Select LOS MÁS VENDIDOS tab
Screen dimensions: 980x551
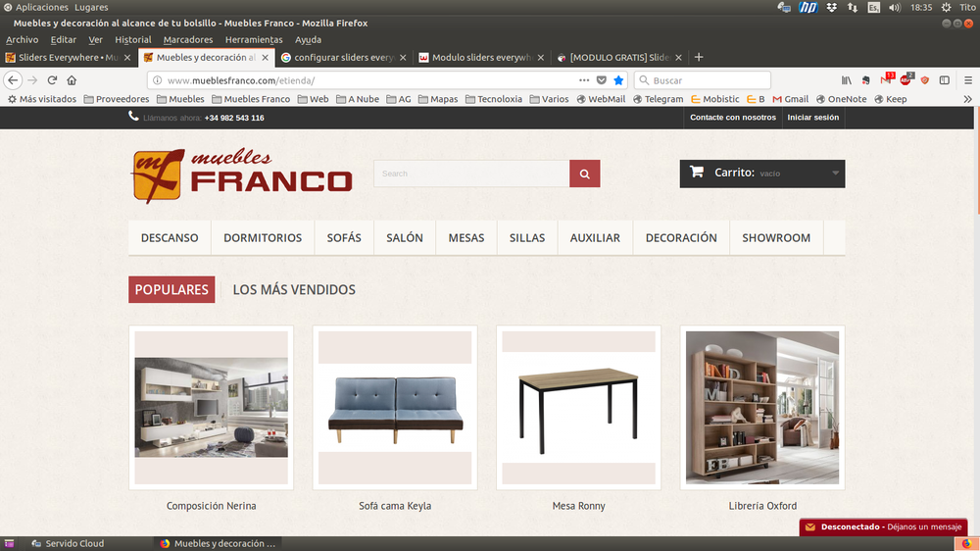click(294, 289)
